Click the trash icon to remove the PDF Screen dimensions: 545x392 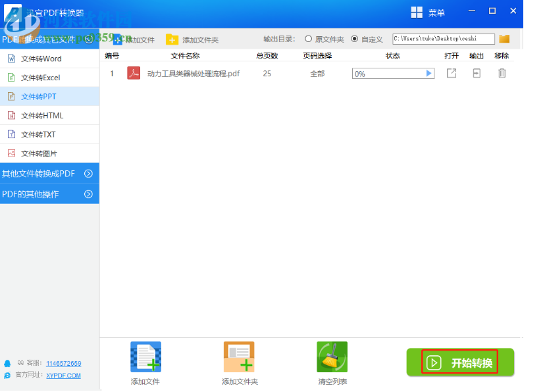click(502, 73)
